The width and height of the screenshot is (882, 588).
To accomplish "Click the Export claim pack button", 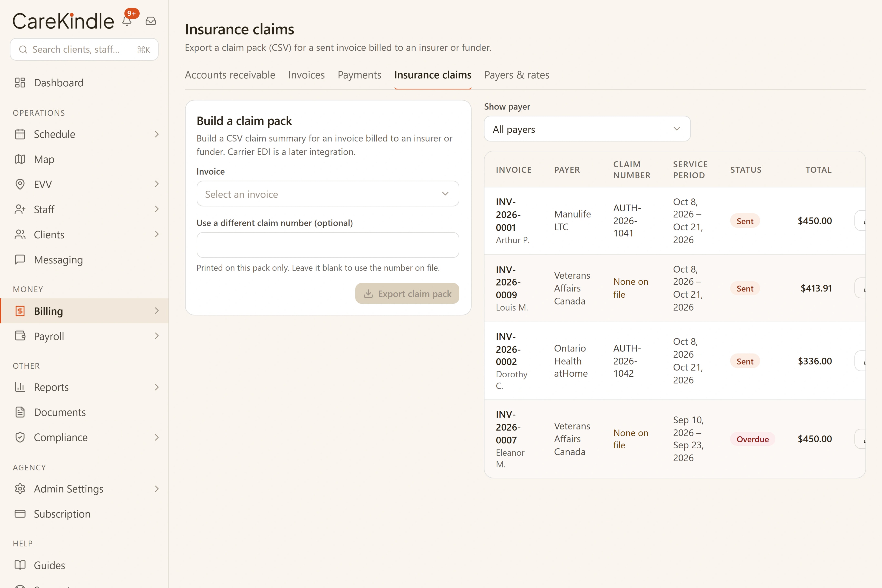I will pos(407,294).
